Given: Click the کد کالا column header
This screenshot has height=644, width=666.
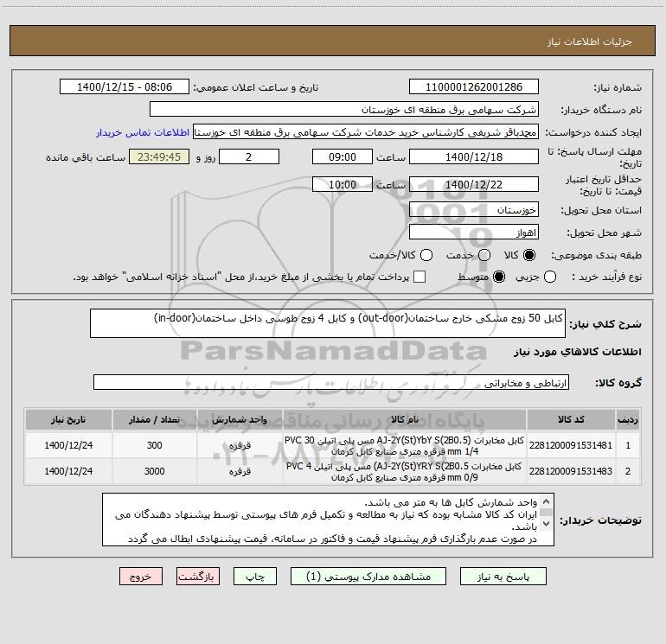Looking at the screenshot, I should [571, 419].
